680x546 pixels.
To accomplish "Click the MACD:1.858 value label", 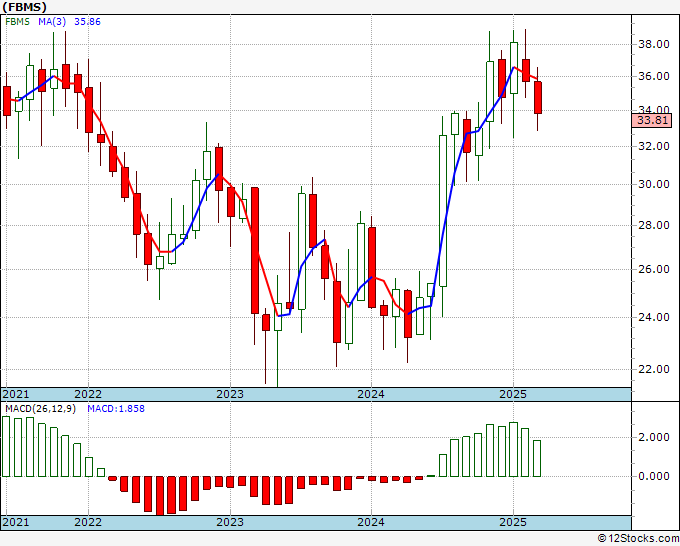I will [x=116, y=409].
